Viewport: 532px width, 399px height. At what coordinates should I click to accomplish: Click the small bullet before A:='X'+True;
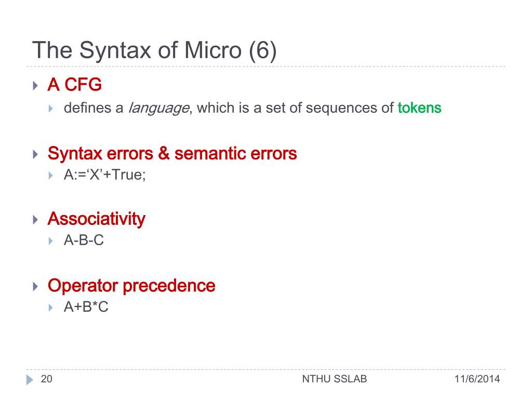pyautogui.click(x=50, y=176)
